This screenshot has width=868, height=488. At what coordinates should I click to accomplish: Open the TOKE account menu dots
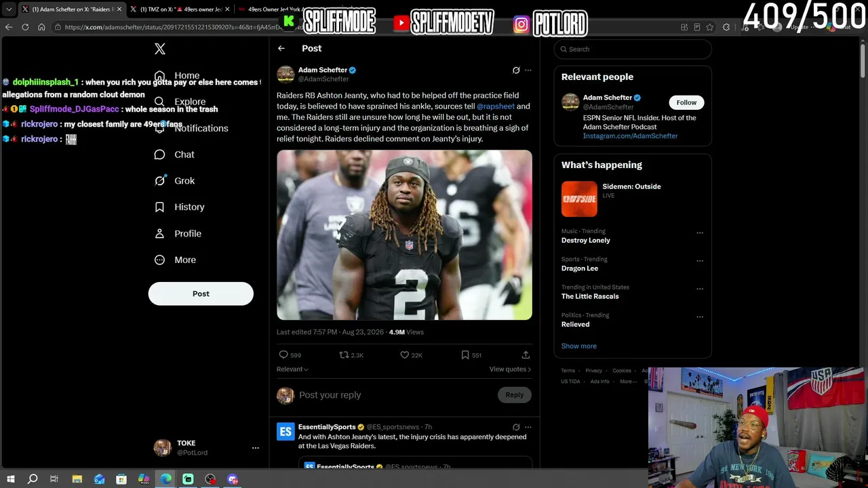tap(256, 448)
